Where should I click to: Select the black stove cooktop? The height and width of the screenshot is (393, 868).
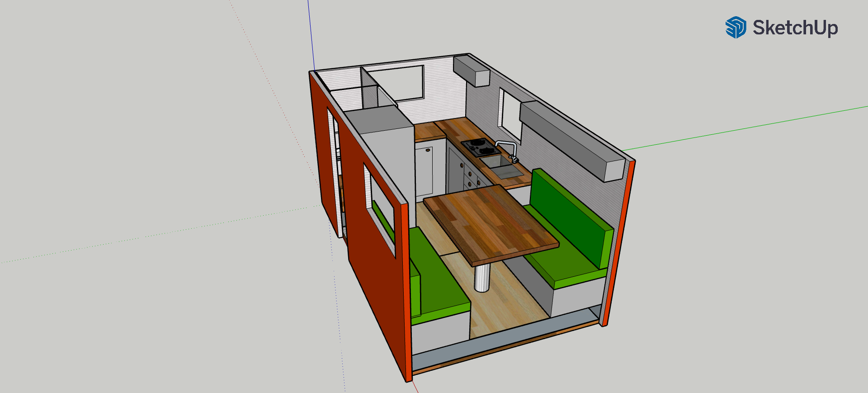(x=481, y=147)
